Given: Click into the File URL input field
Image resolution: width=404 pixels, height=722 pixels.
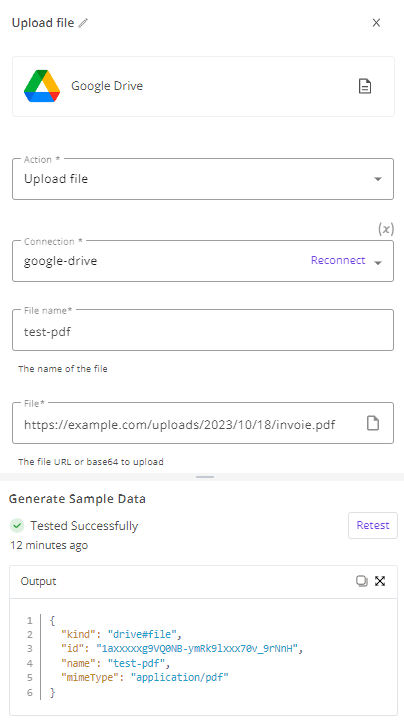Looking at the screenshot, I should [x=191, y=424].
